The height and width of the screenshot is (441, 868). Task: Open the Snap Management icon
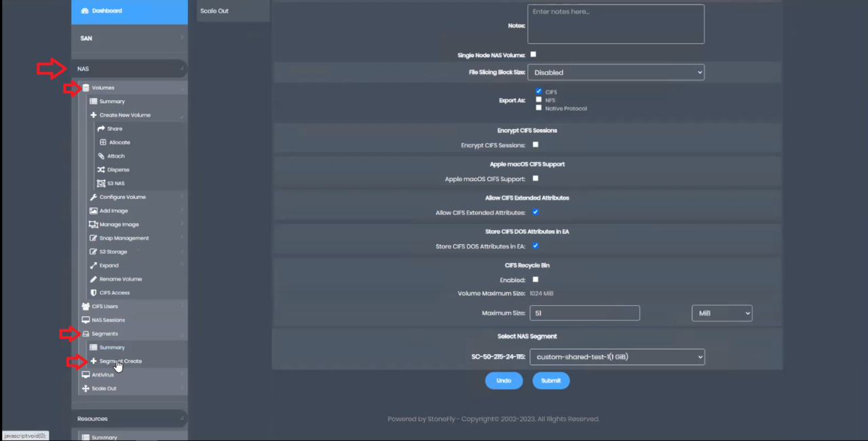click(x=93, y=237)
